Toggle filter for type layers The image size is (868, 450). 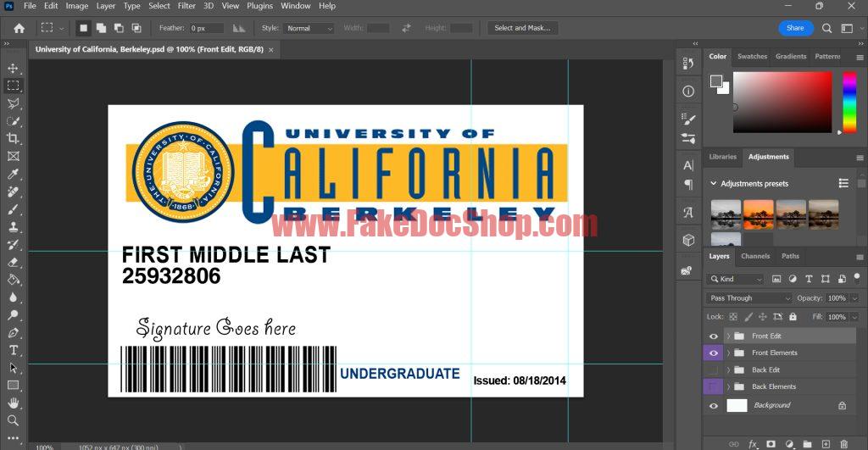(x=809, y=279)
